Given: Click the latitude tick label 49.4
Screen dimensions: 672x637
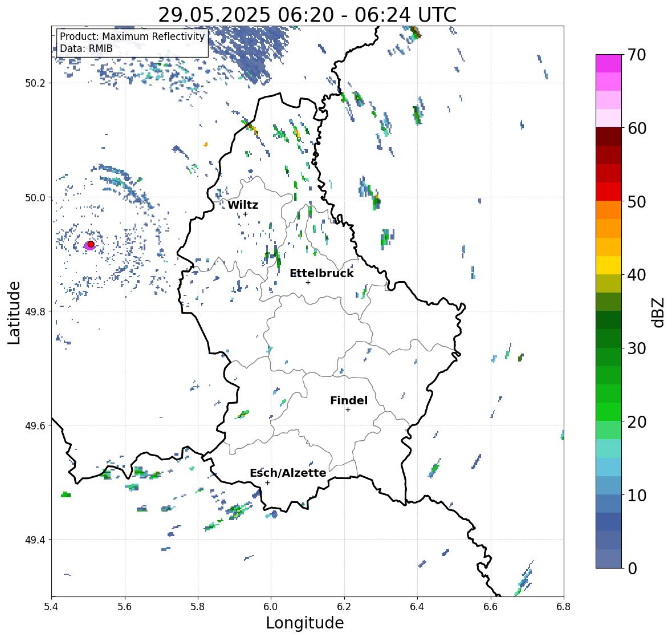Looking at the screenshot, I should coord(35,540).
